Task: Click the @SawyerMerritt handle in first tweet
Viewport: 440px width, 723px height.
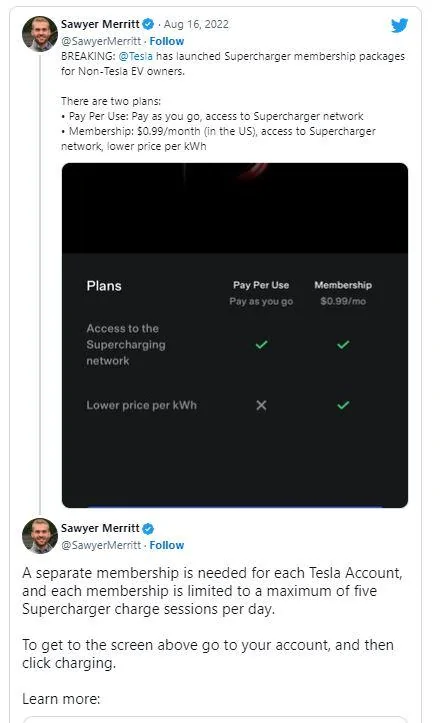Action: click(x=101, y=41)
